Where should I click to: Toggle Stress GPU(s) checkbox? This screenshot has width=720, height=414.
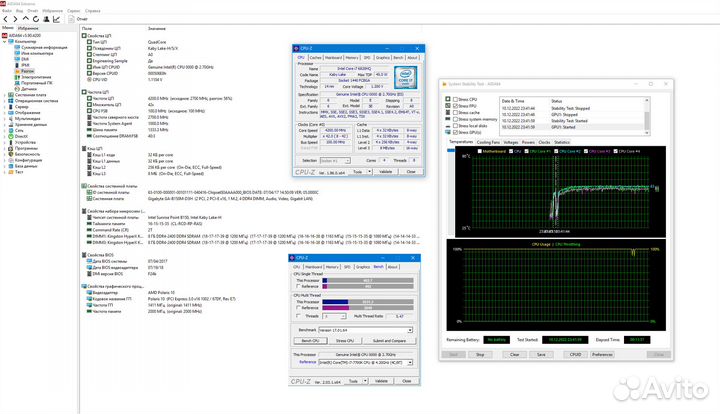point(456,132)
